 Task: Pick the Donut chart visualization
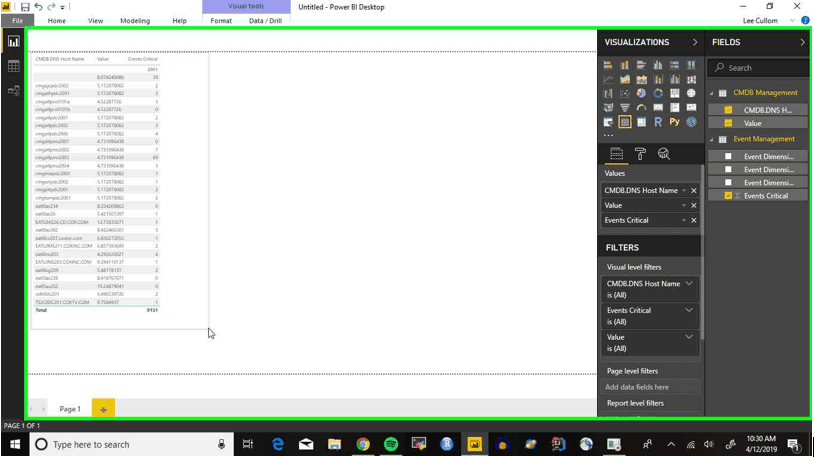coord(658,93)
